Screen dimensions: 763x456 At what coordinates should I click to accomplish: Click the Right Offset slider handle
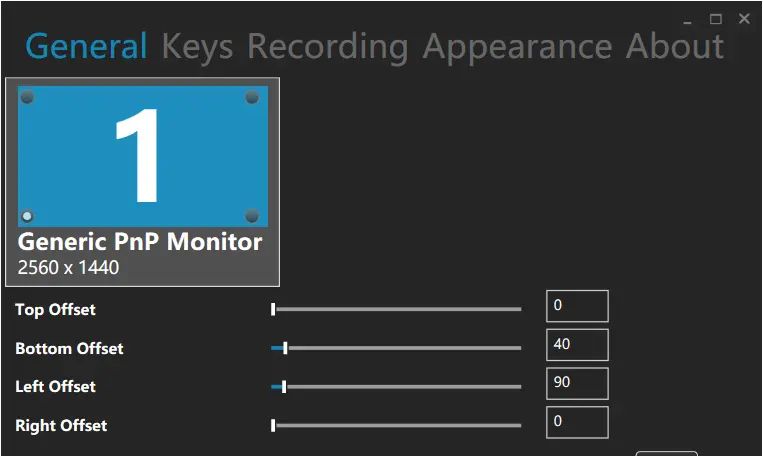coord(273,425)
